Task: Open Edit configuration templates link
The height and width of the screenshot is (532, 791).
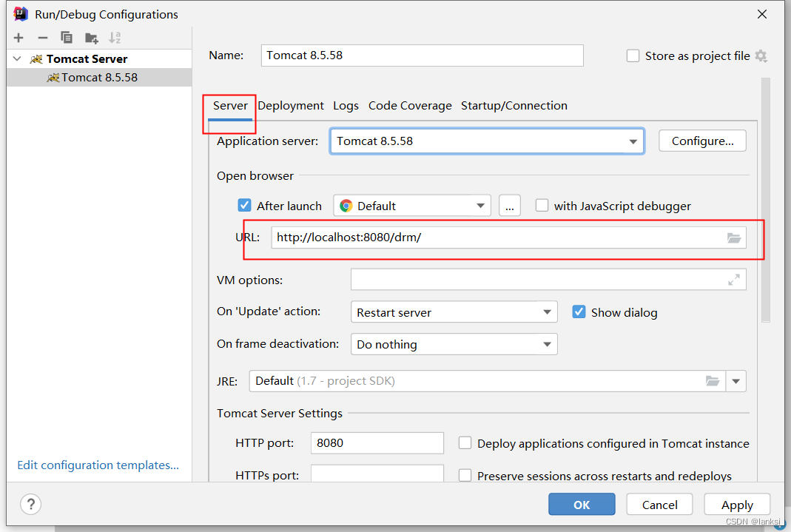Action: [98, 465]
